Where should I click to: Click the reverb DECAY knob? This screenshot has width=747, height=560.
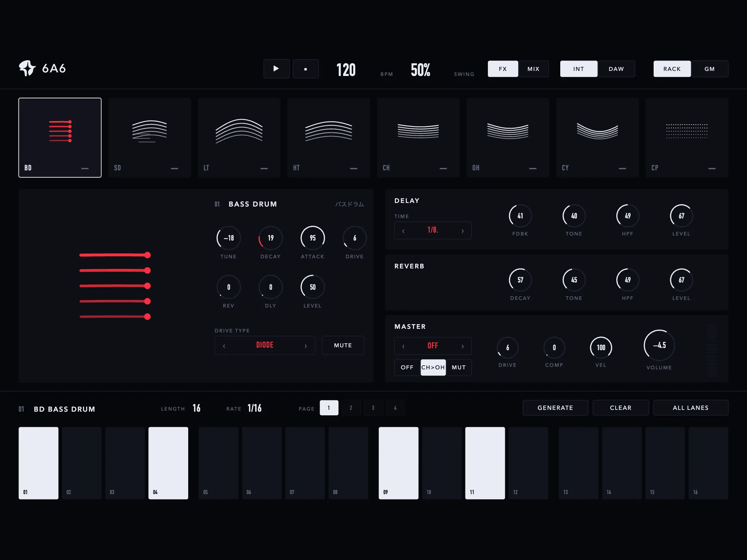(x=520, y=280)
